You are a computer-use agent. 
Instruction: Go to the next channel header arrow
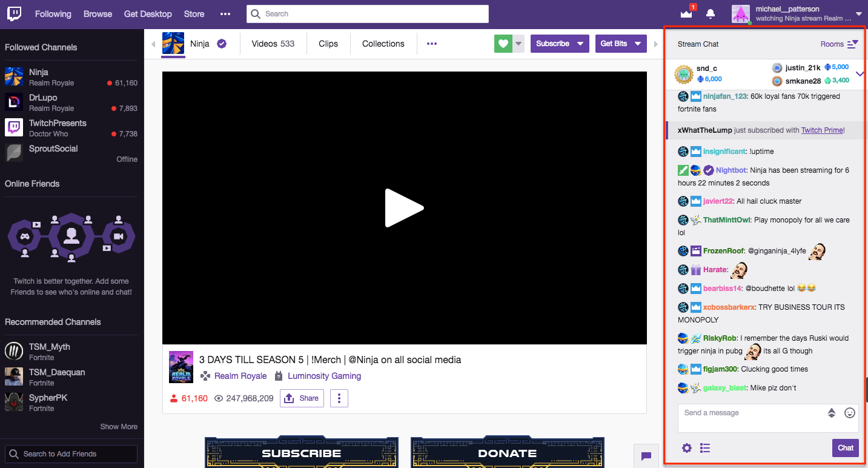(655, 44)
